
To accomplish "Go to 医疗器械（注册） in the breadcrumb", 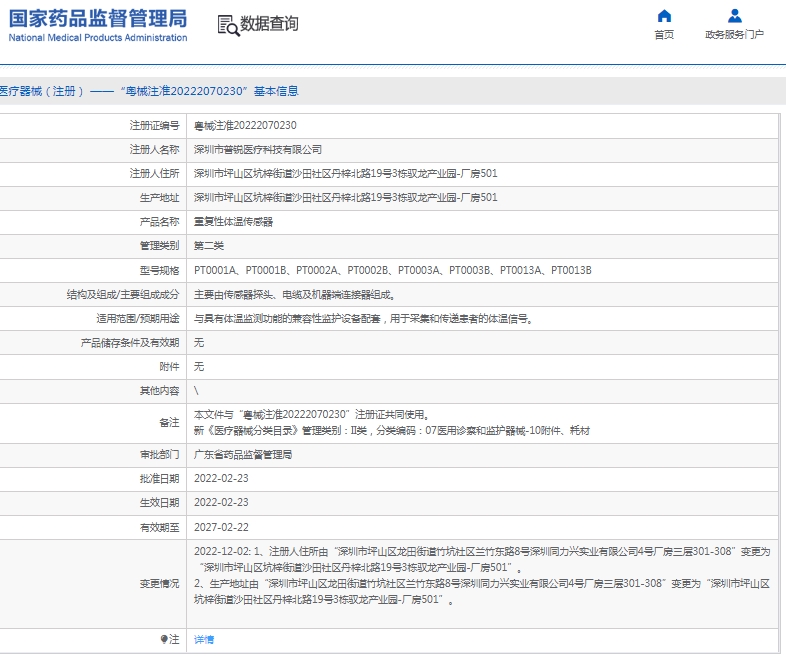I will tap(41, 91).
